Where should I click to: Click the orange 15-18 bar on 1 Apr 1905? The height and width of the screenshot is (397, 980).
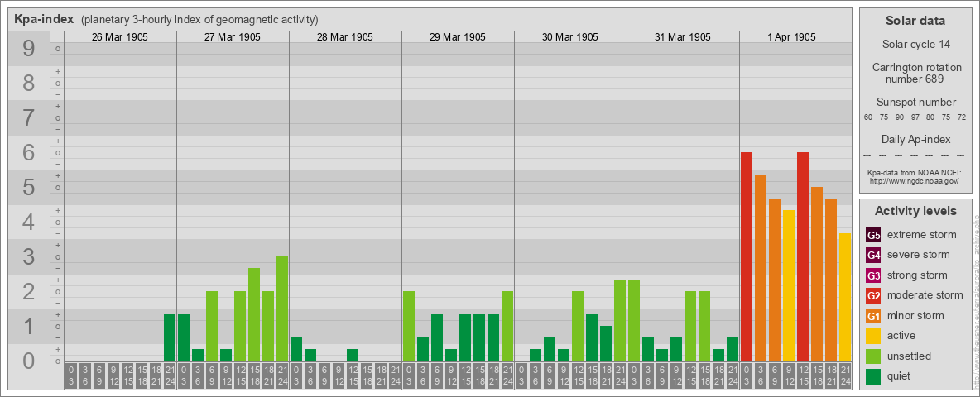817,275
